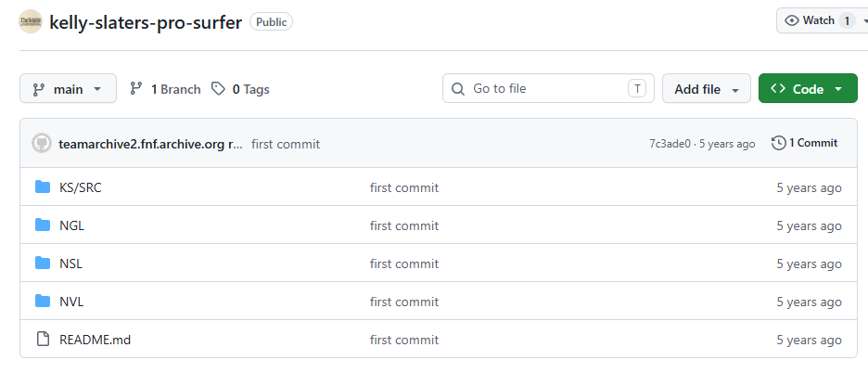
Task: Click the folder icon for NSL
Action: (x=43, y=263)
